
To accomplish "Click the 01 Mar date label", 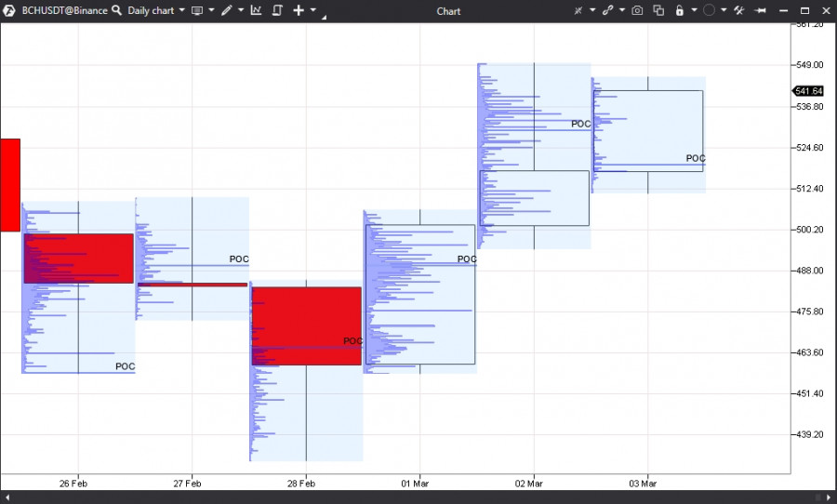I will pos(415,484).
